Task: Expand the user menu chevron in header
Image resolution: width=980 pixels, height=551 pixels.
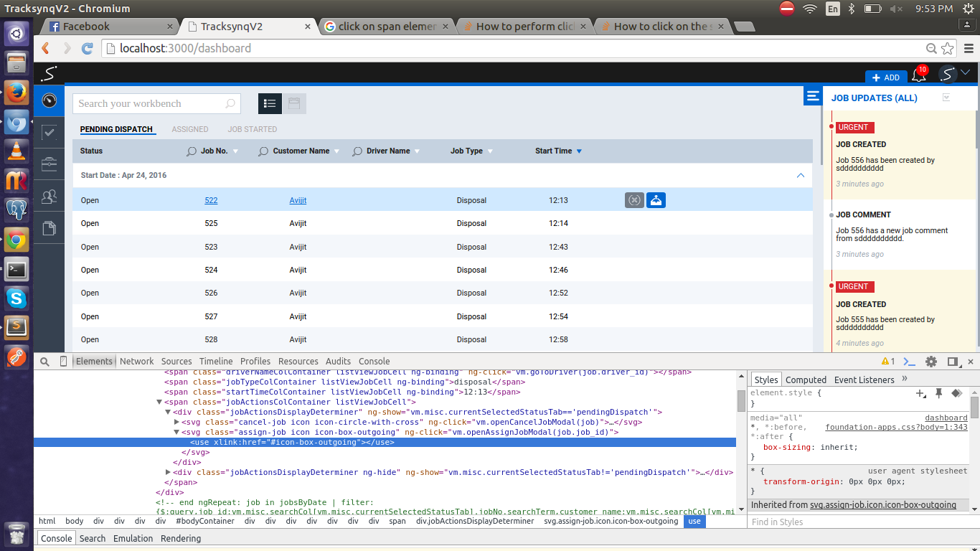Action: (x=966, y=72)
